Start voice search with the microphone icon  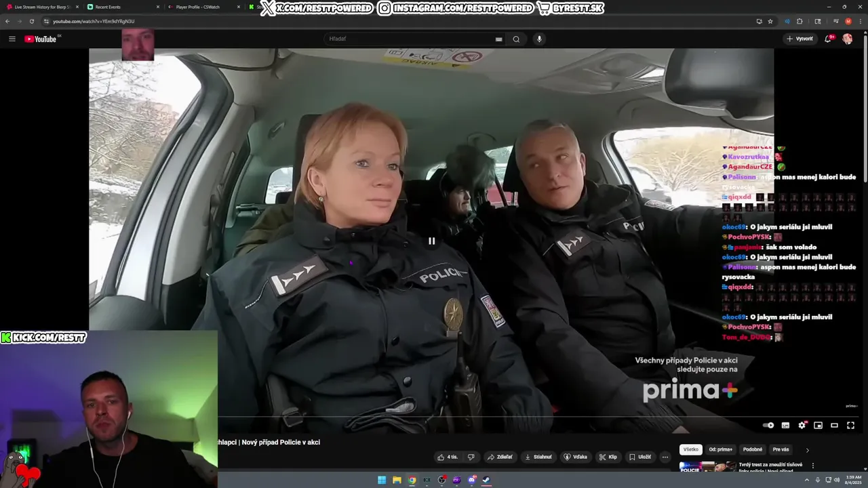coord(539,39)
